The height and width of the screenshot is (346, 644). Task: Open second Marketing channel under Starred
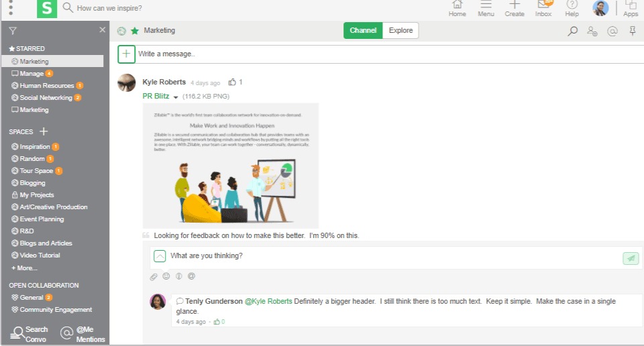coord(34,109)
